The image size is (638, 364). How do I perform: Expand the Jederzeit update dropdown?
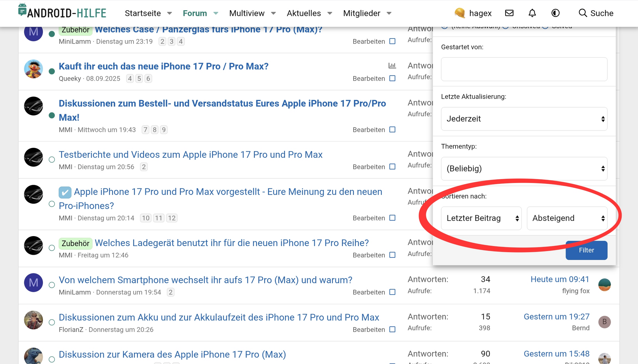(524, 119)
